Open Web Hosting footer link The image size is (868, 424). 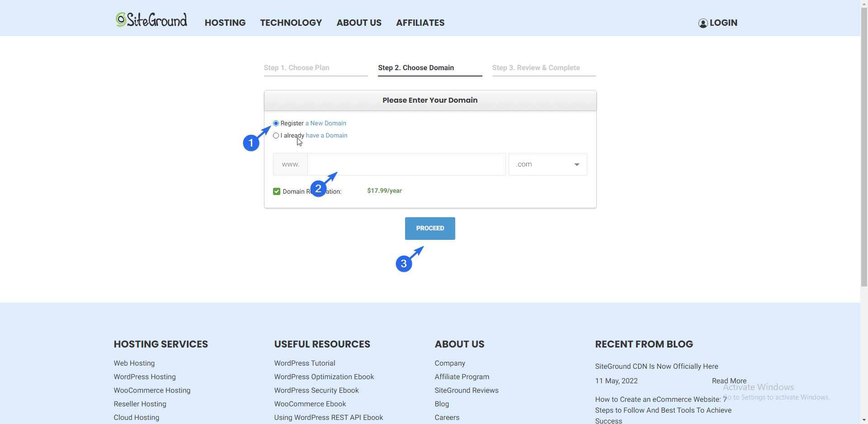click(x=134, y=363)
